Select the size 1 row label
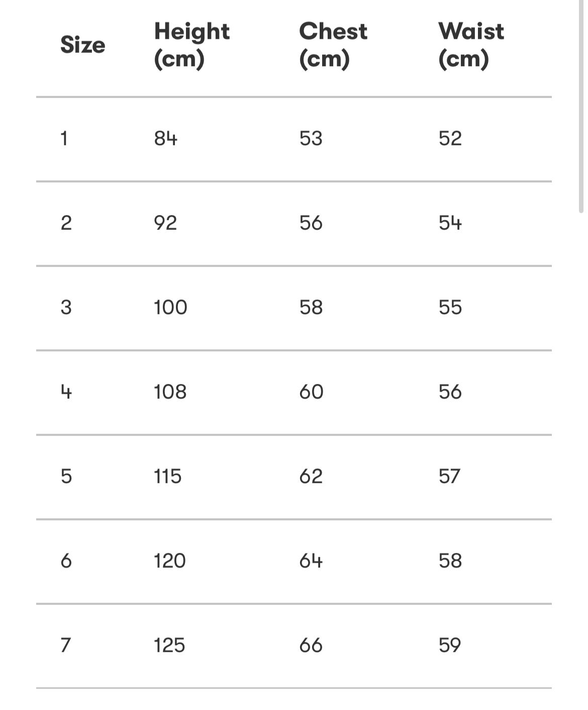Viewport: 588px width, 710px height. (64, 138)
